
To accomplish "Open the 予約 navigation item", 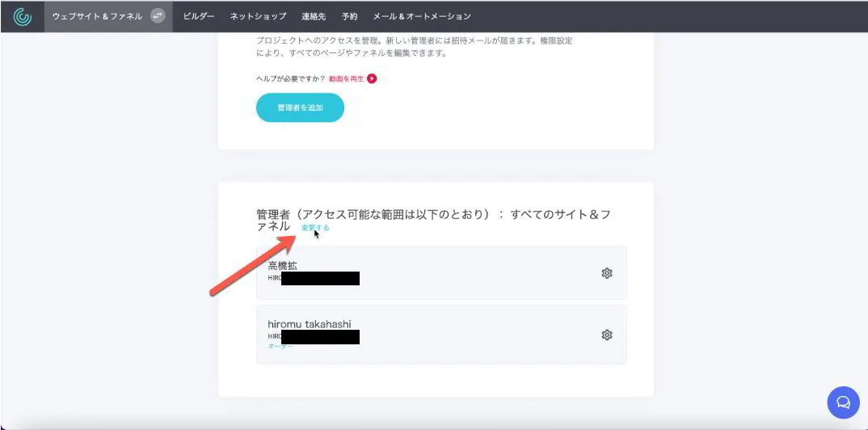I will pos(349,16).
